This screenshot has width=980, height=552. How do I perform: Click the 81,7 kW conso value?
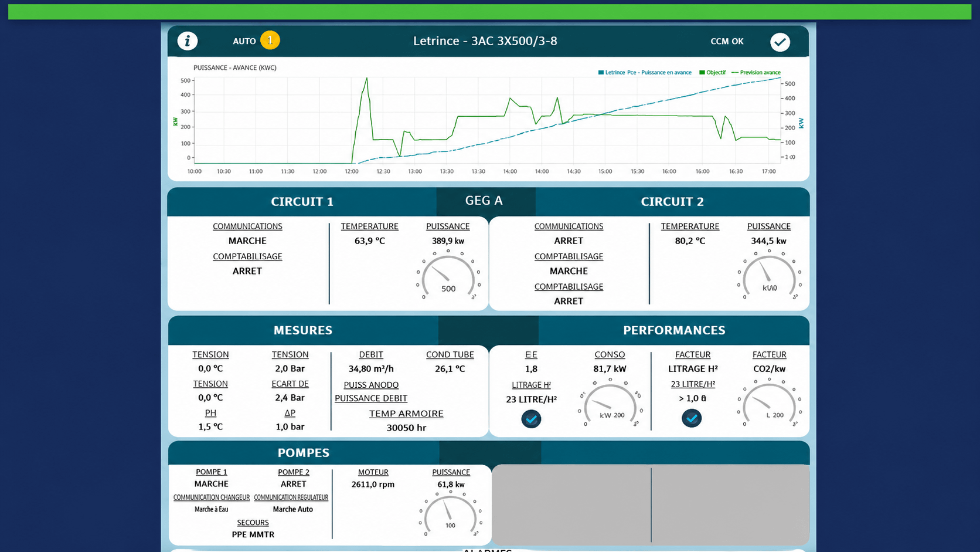610,369
